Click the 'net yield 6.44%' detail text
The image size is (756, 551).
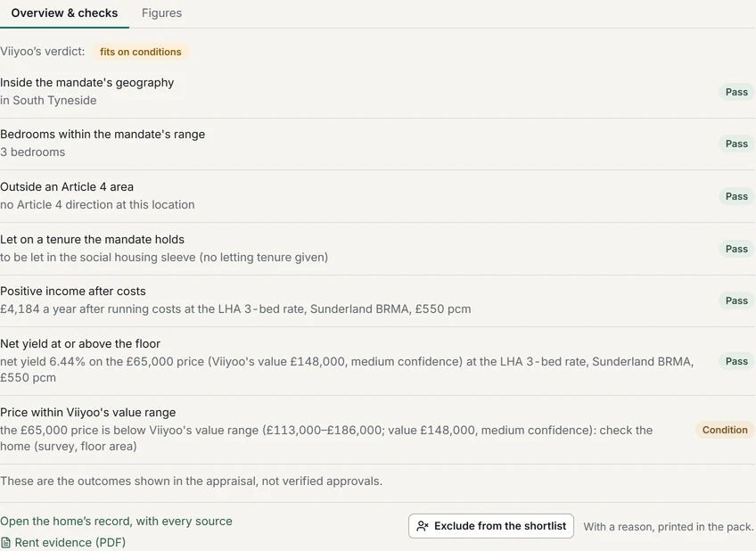(x=347, y=369)
